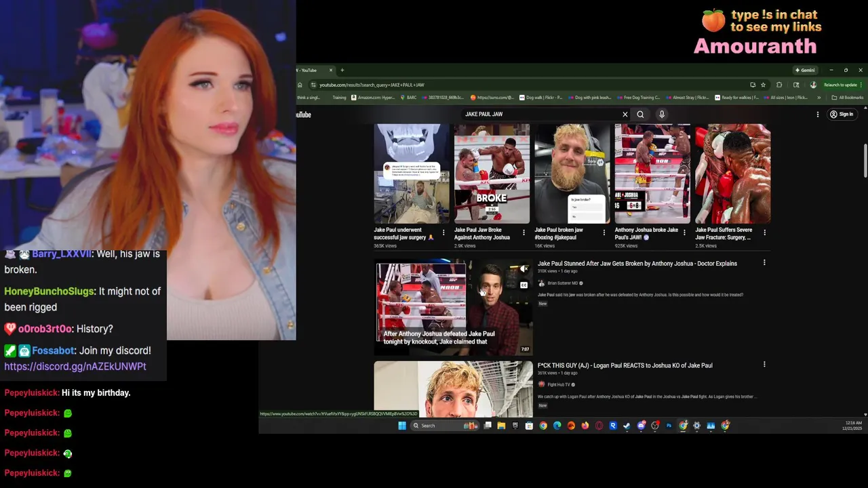This screenshot has height=488, width=868.
Task: Select the YouTube browser tab
Action: [312, 70]
